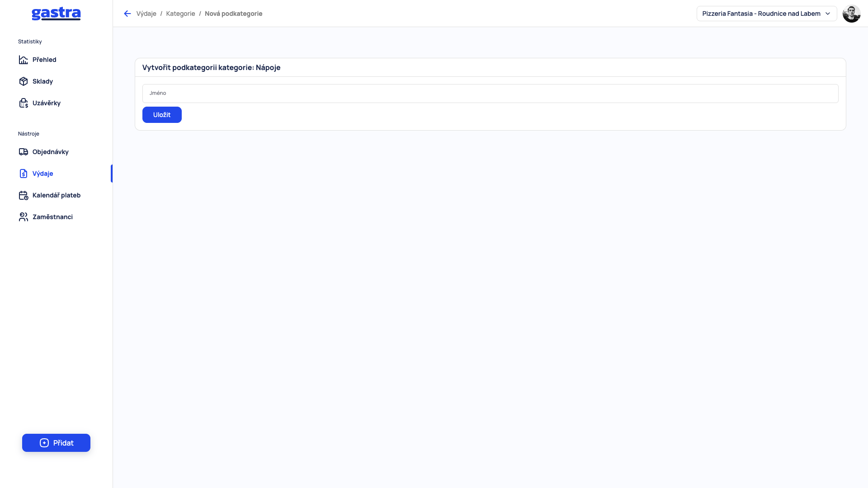868x488 pixels.
Task: Open the user avatar menu
Action: [x=851, y=14]
